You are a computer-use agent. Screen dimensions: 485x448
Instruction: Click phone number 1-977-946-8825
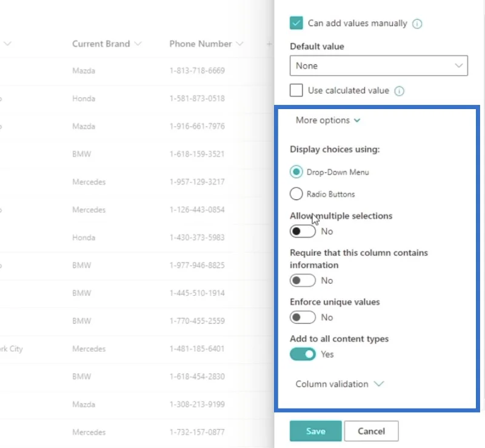pyautogui.click(x=197, y=266)
